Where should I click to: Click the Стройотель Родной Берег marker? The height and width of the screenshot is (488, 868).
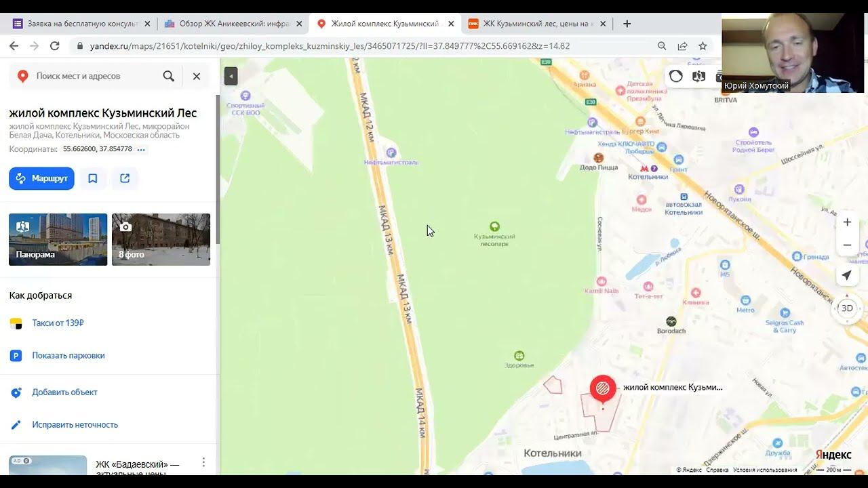[x=753, y=132]
